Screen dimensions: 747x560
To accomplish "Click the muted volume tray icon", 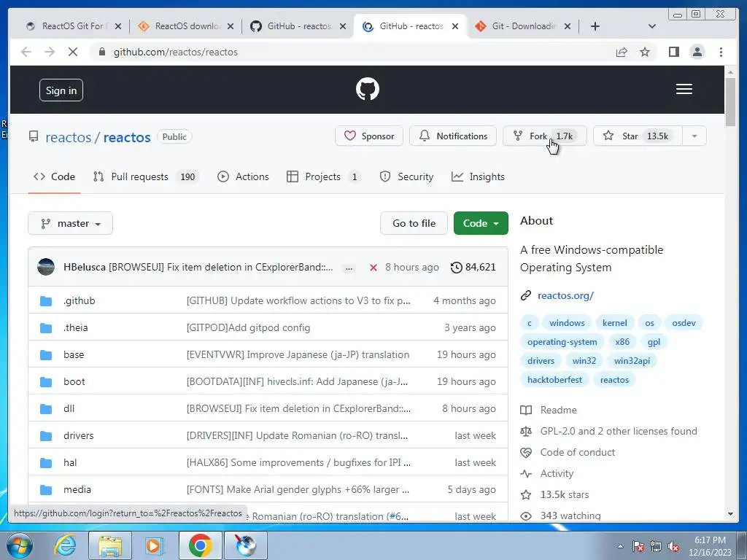I will tap(673, 547).
